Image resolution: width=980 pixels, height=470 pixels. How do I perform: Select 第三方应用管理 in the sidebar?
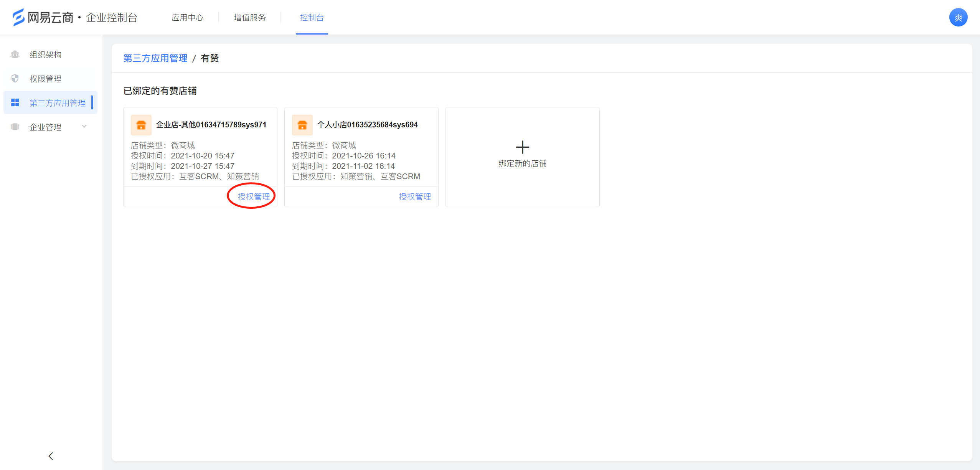pos(50,102)
